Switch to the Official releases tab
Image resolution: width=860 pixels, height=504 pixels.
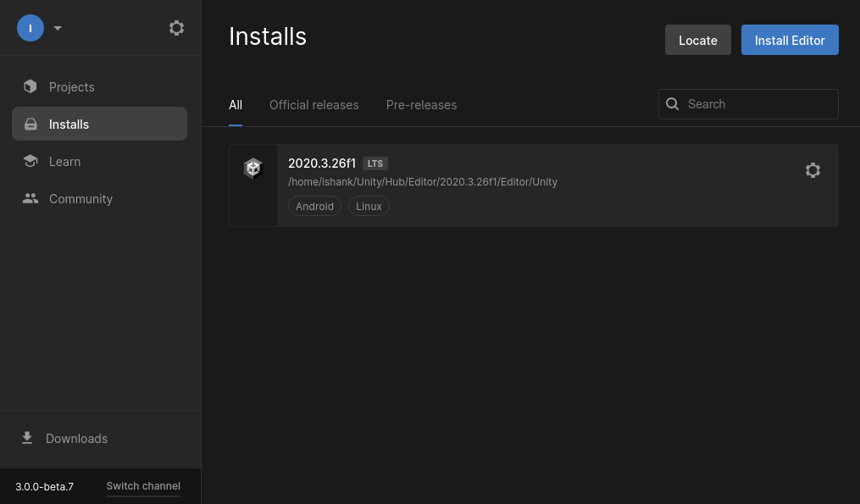click(x=313, y=105)
